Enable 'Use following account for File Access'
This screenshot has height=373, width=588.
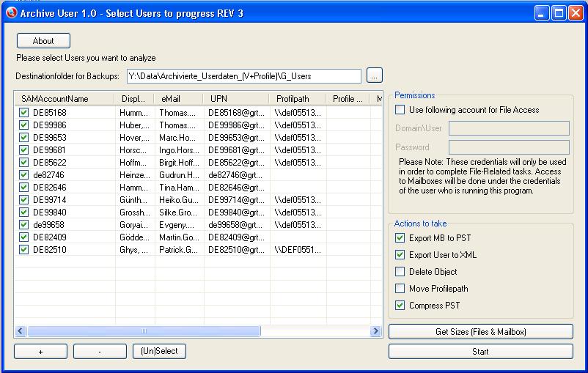400,110
